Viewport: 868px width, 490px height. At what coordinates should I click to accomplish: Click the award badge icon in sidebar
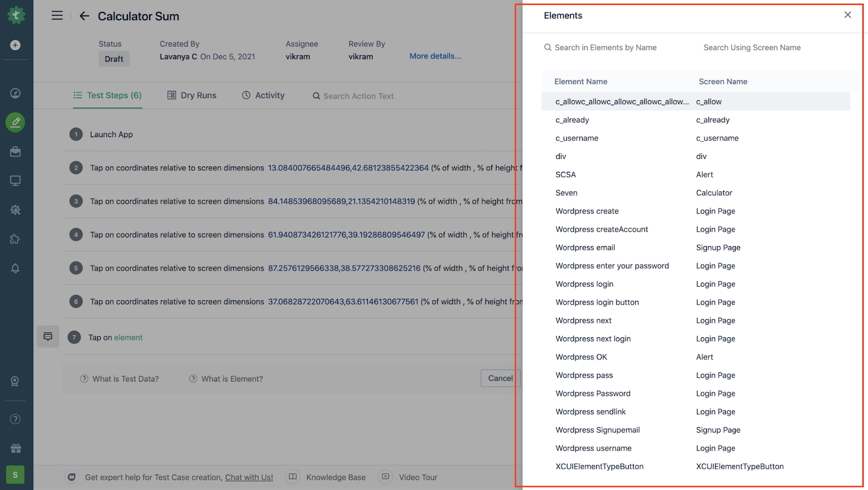pos(16,382)
